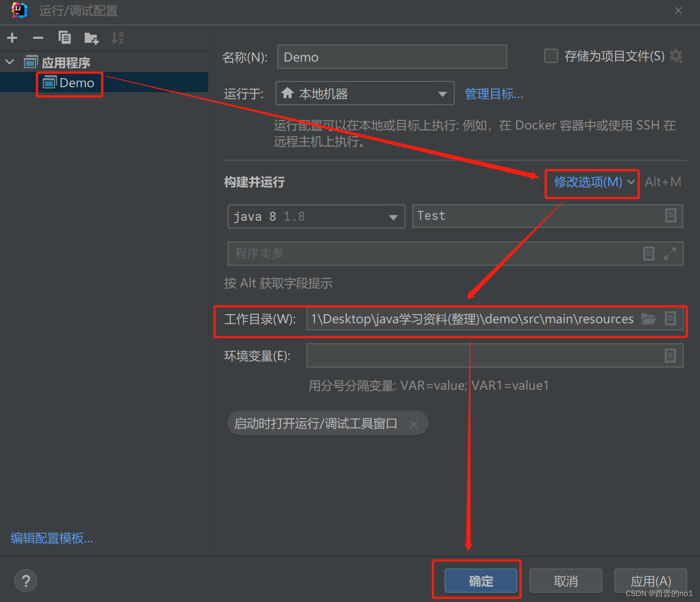Click the Demo name input field
The width and height of the screenshot is (700, 602).
point(392,57)
